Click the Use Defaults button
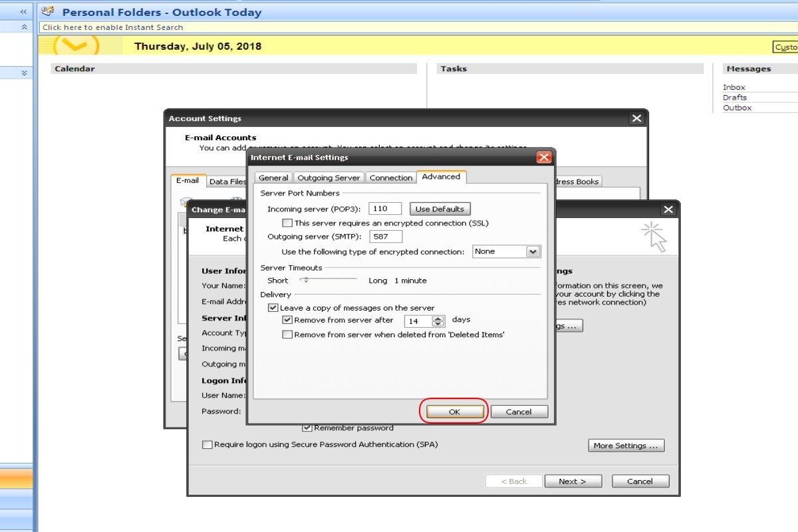Viewport: 798px width, 532px height. (440, 209)
